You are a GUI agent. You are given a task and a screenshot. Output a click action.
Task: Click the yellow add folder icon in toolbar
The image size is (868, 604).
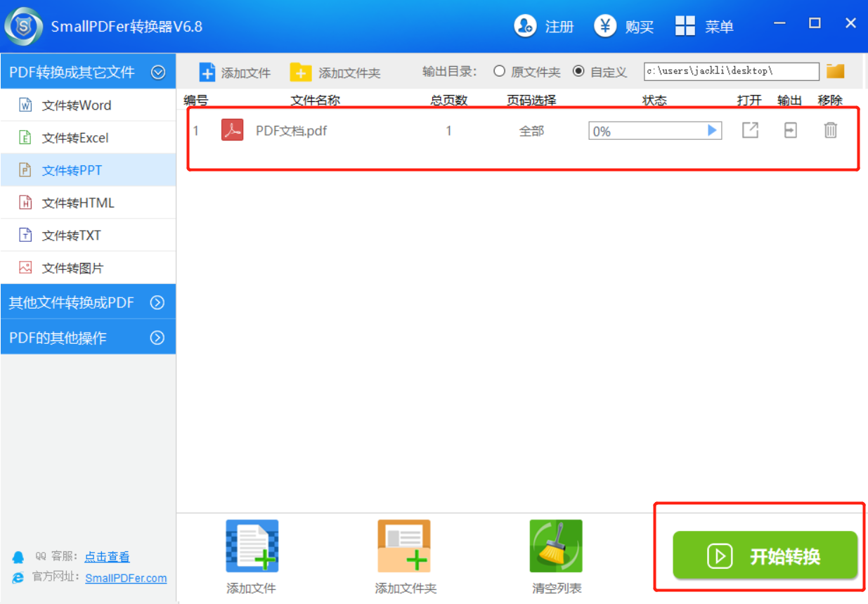click(x=301, y=72)
